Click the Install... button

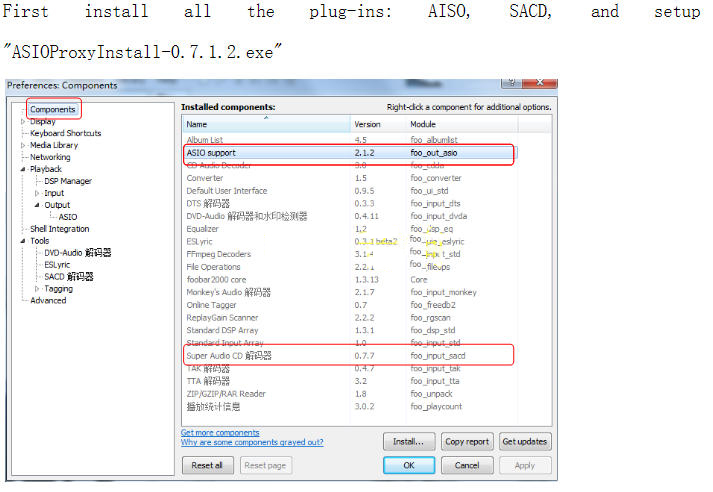click(407, 441)
